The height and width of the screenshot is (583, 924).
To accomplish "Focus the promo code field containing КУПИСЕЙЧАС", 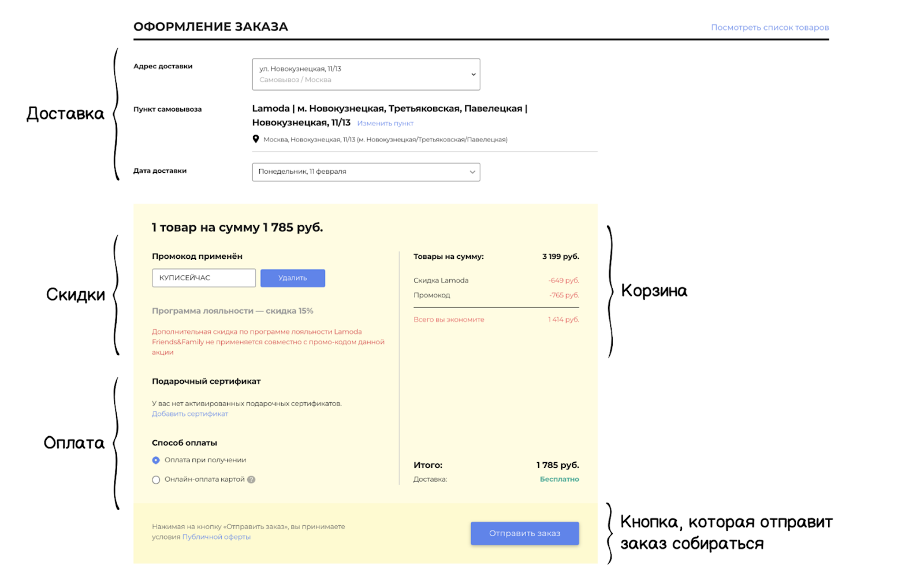I will [x=204, y=278].
